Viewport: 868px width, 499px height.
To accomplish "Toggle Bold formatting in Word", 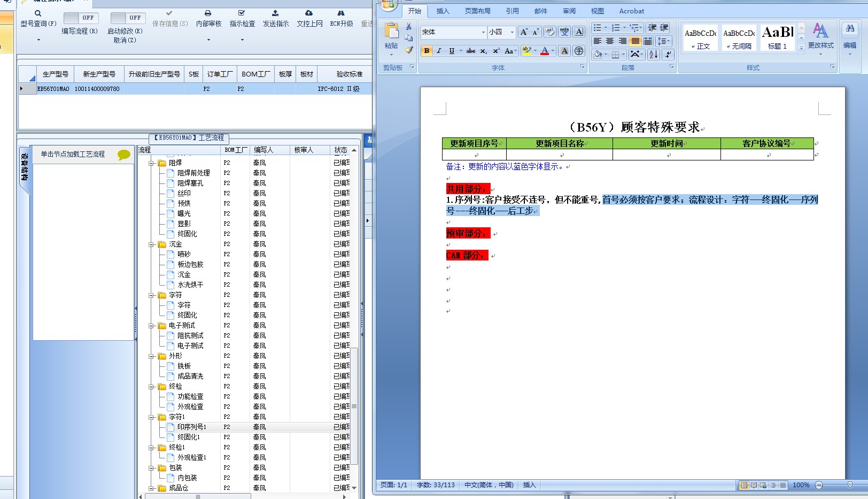I will click(x=427, y=51).
